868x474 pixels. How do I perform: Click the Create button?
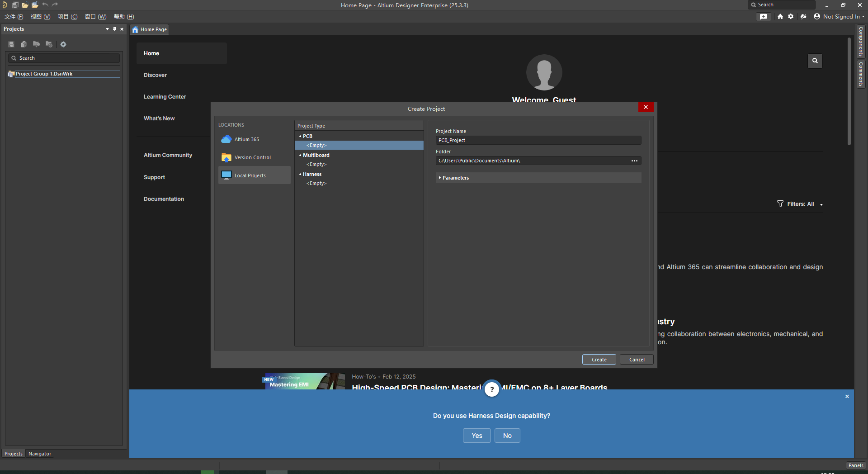tap(599, 360)
